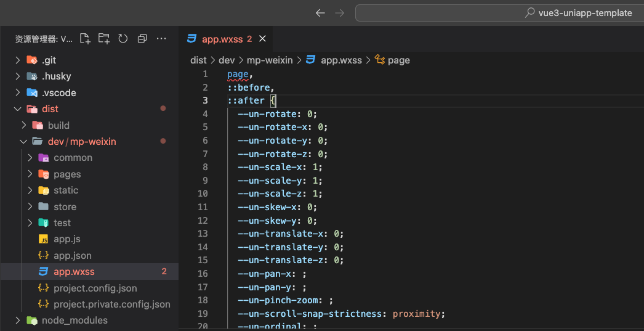Expand the build folder
The height and width of the screenshot is (331, 644).
pos(24,125)
